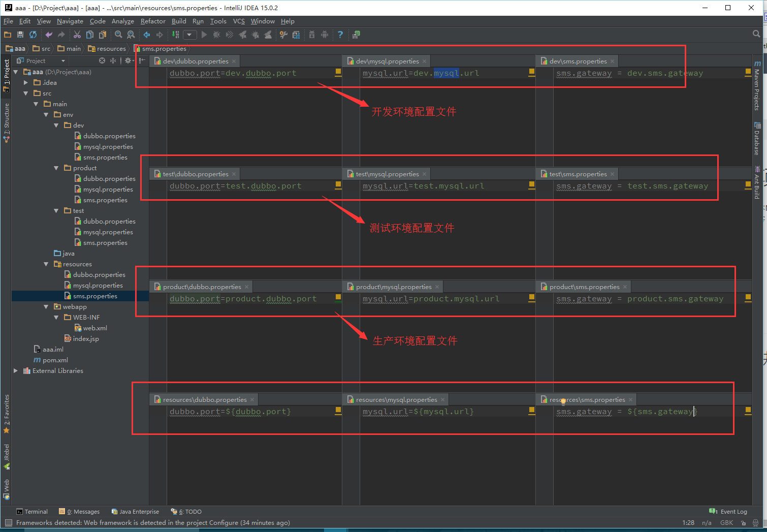Click the Run play icon
Image resolution: width=767 pixels, height=532 pixels.
click(x=204, y=35)
